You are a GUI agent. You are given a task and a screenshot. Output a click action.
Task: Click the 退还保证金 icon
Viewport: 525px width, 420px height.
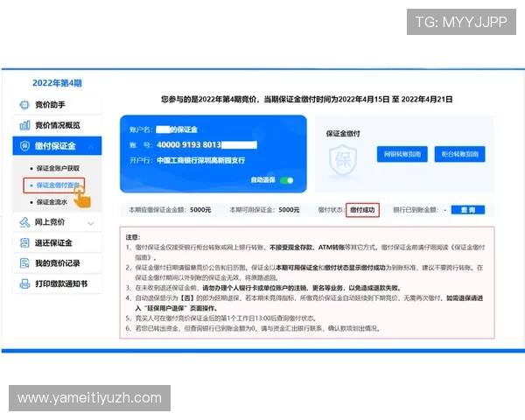point(24,243)
